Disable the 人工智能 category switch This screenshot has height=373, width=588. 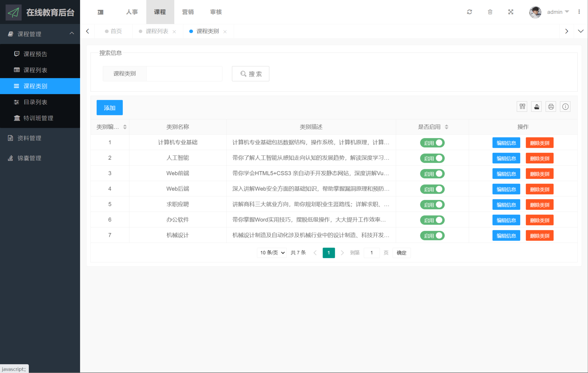click(432, 158)
